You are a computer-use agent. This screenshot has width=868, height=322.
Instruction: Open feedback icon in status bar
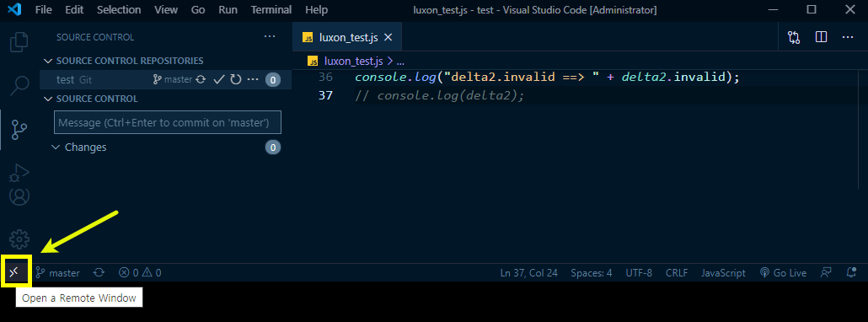(827, 273)
